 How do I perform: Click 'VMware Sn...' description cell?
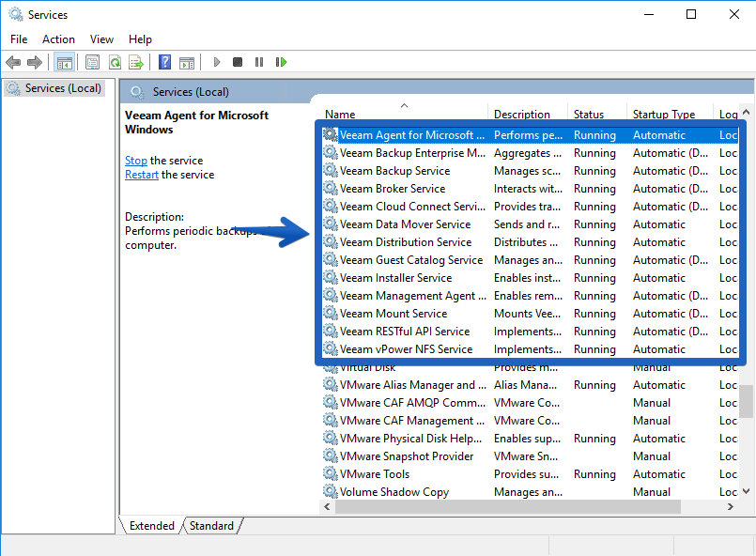tap(526, 456)
